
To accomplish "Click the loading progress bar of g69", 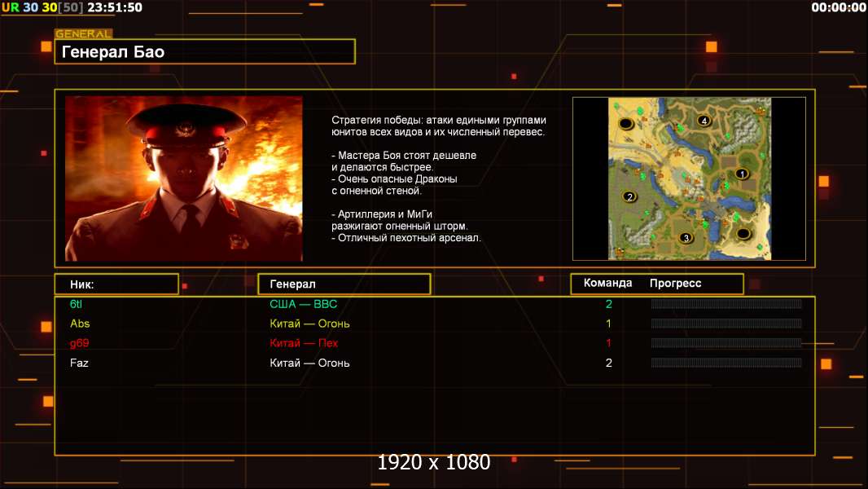I will (726, 343).
